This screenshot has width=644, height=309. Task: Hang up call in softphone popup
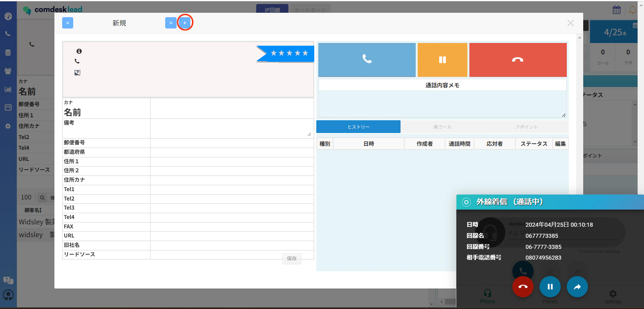(x=523, y=286)
